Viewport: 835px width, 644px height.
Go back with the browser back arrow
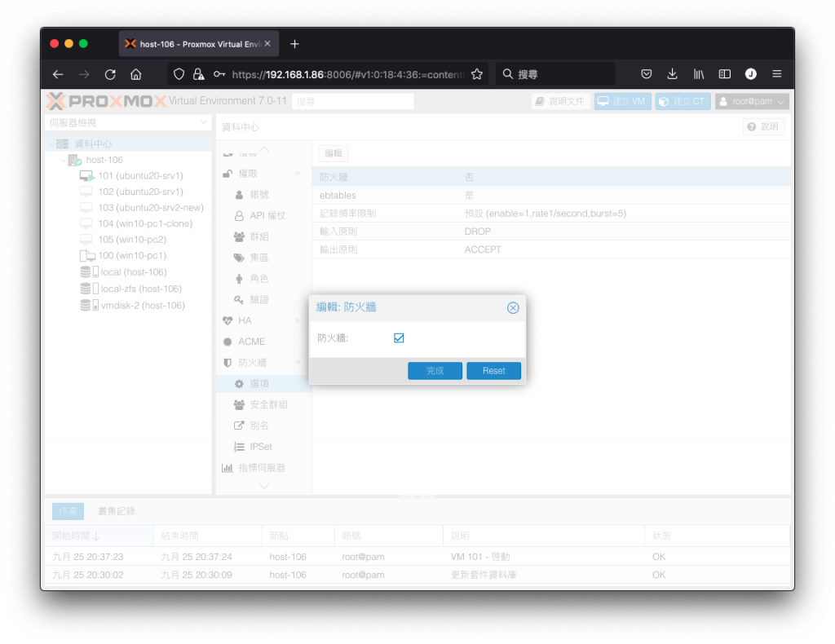click(58, 74)
